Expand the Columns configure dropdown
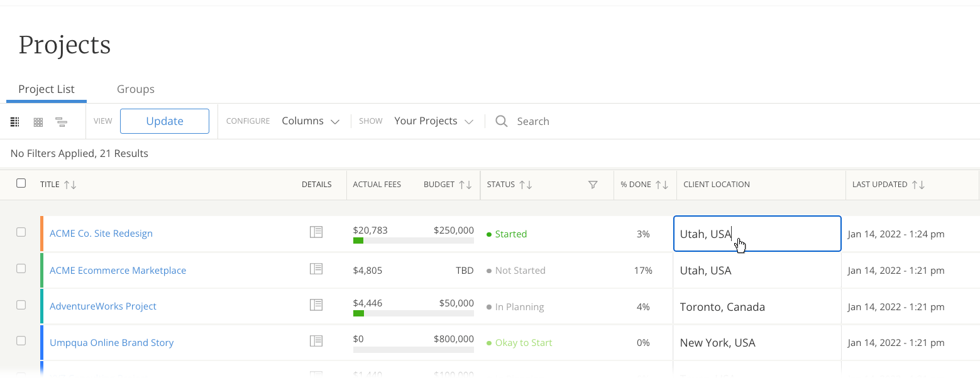 (311, 121)
